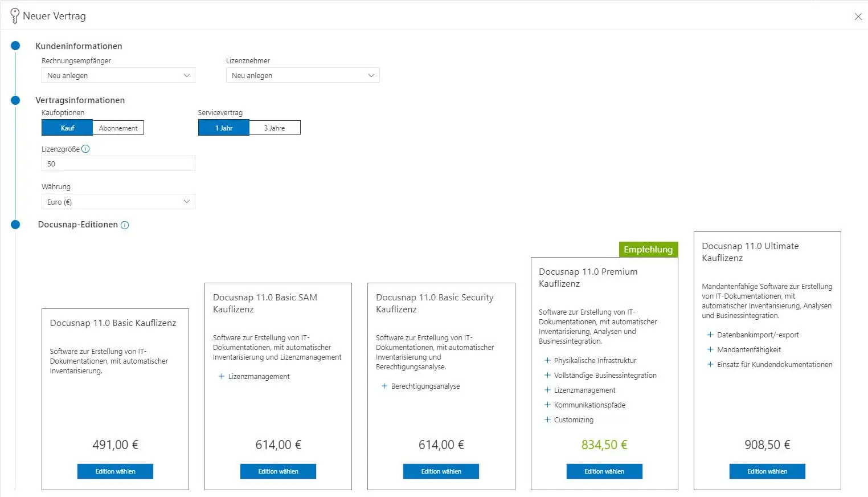Viewport: 868px width, 497px height.
Task: Click plus icon beside Mandantenfähigkeit
Action: (710, 349)
